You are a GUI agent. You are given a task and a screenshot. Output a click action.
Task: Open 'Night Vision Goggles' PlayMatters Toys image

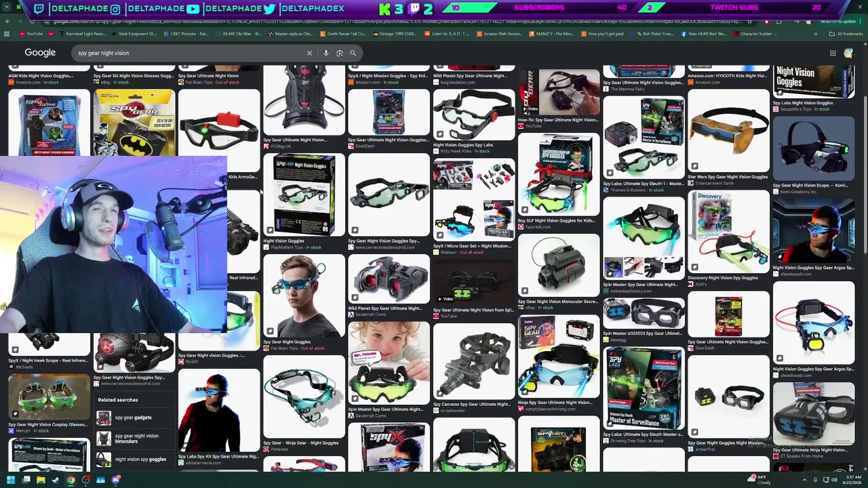pyautogui.click(x=304, y=195)
